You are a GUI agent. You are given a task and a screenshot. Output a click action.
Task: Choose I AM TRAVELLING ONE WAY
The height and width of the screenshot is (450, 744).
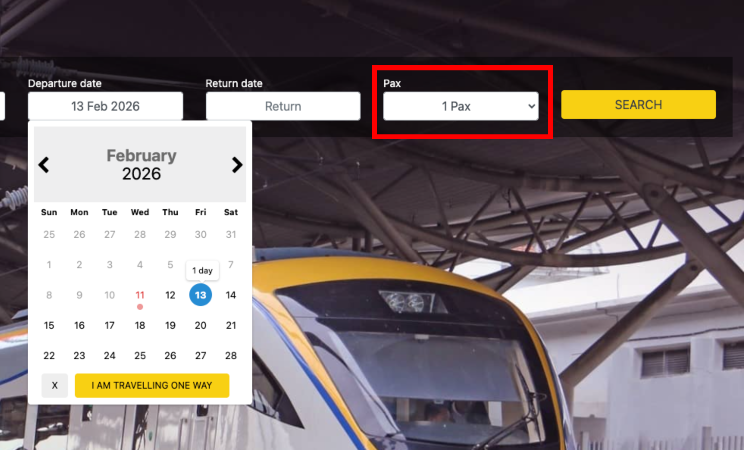click(x=152, y=385)
